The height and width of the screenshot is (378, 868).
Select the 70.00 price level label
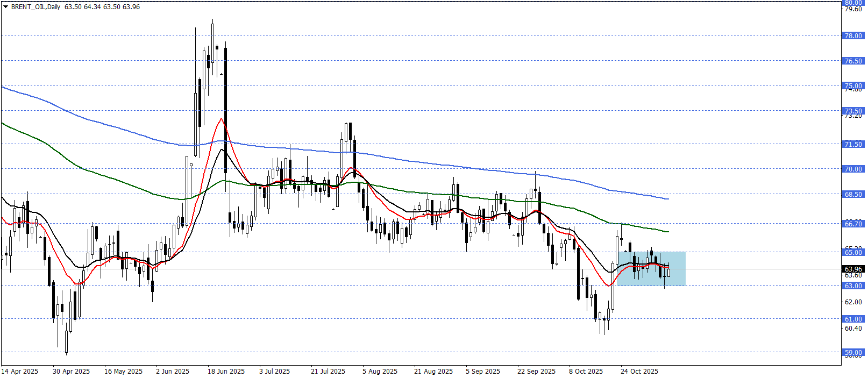(x=853, y=169)
